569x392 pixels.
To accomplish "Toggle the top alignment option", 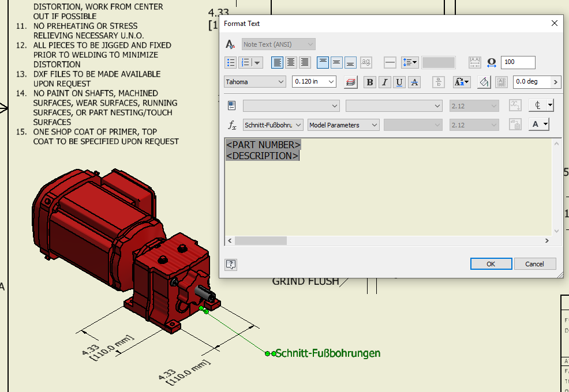I will [322, 62].
